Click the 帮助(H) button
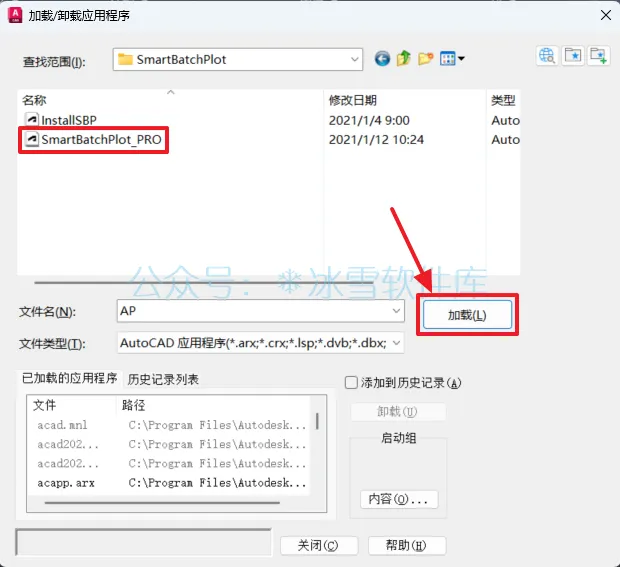Viewport: 620px width, 567px height. click(406, 546)
